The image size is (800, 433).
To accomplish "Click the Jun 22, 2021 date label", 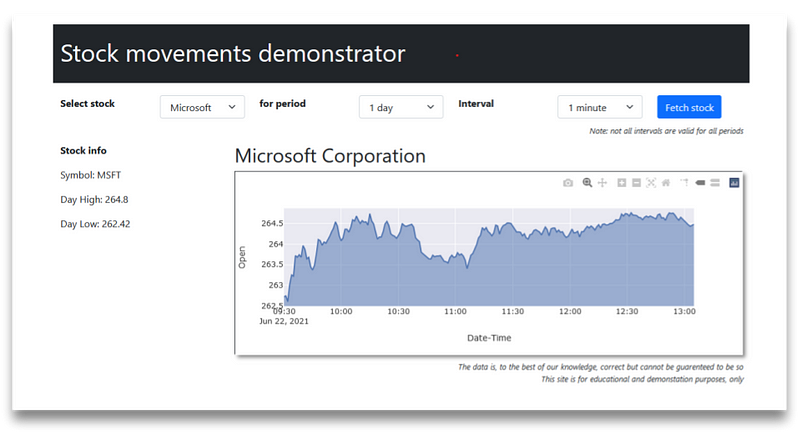I will pyautogui.click(x=284, y=321).
